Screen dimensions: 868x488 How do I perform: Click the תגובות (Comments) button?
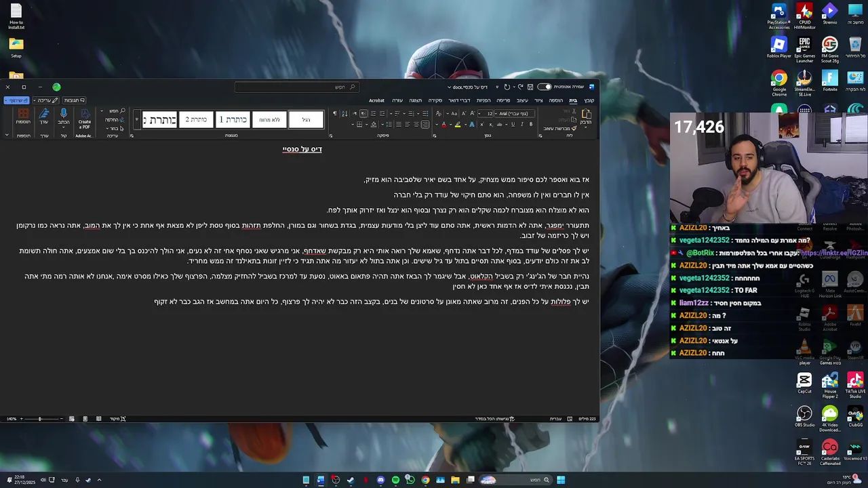coord(74,100)
